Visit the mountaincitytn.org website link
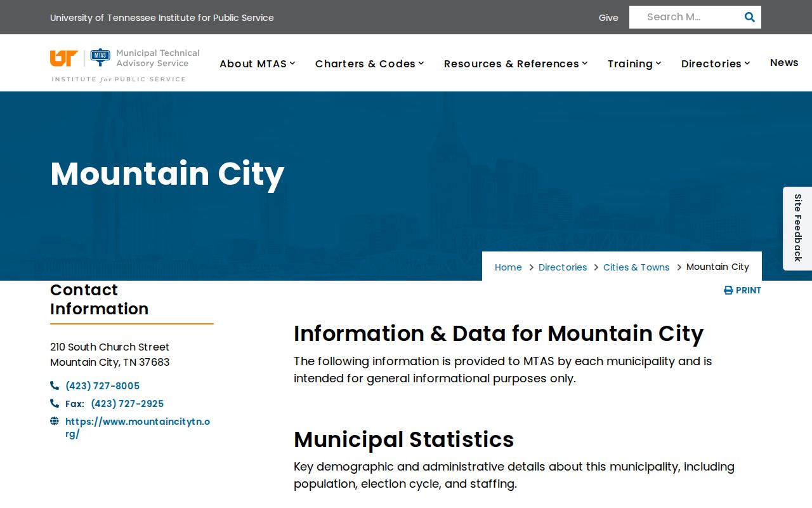The image size is (812, 508). click(138, 427)
